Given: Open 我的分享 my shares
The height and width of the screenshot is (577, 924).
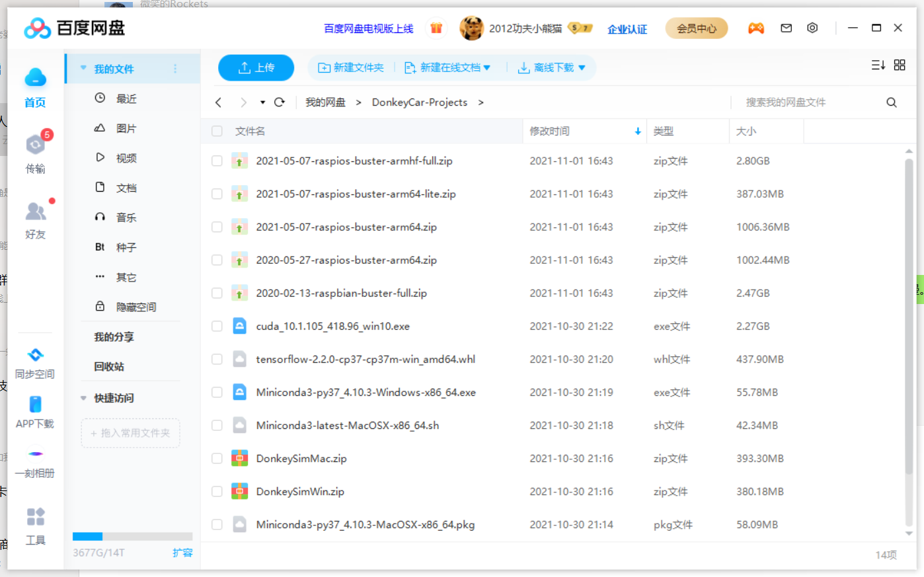Looking at the screenshot, I should click(x=114, y=336).
